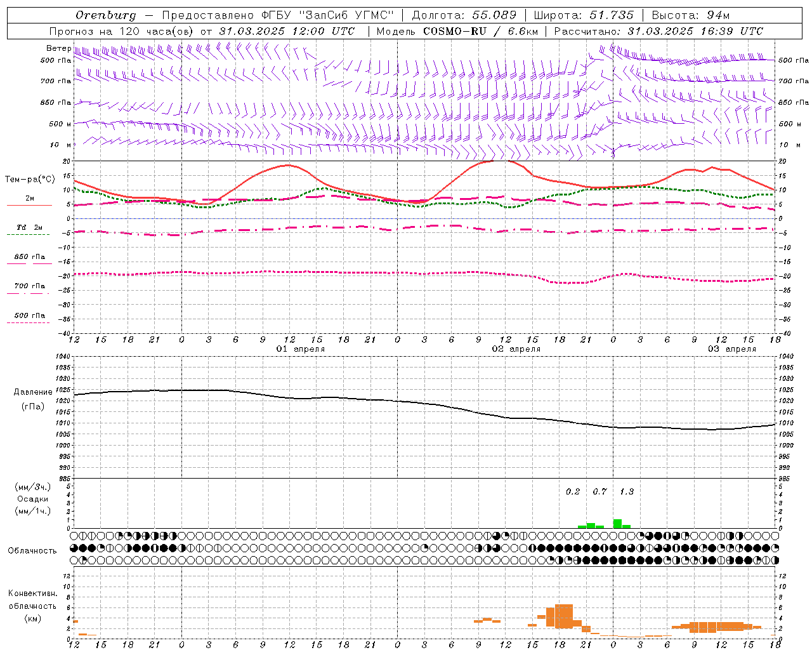Click the latitude value 'Широта: 51.735'

point(584,15)
